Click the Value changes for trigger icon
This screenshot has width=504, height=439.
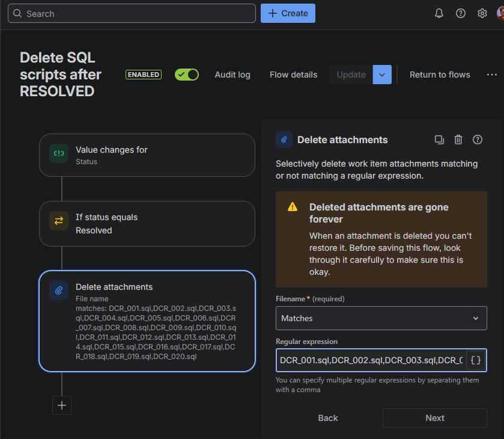tap(59, 153)
